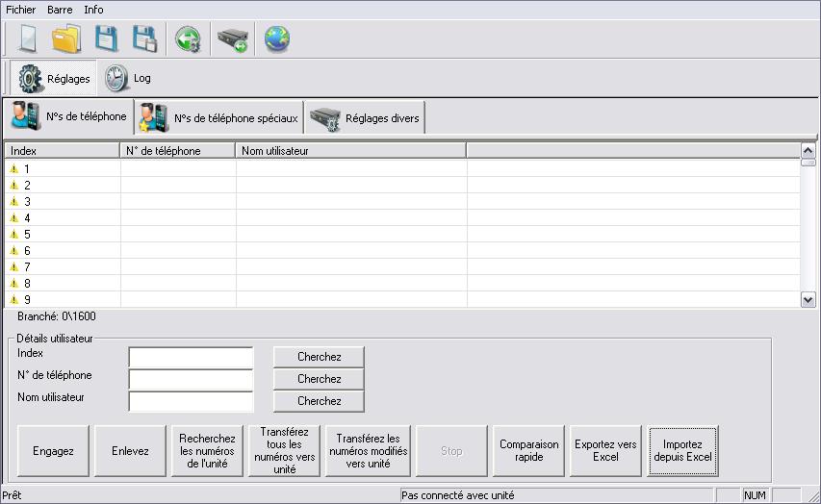The height and width of the screenshot is (504, 821).
Task: Open the Fichier menu
Action: 21,9
